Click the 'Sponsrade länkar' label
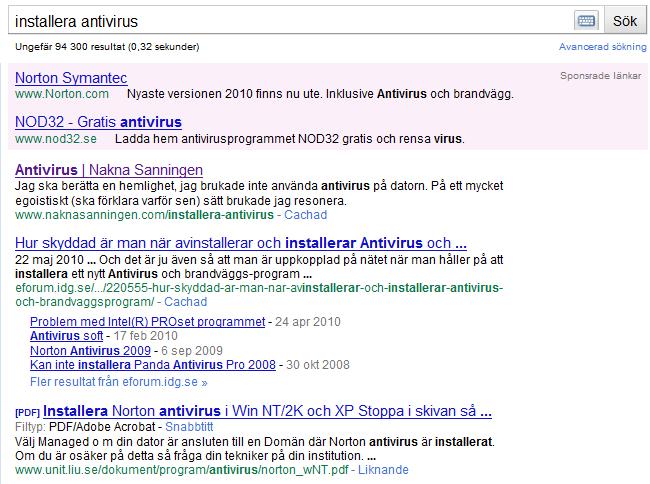Image resolution: width=650 pixels, height=484 pixels. (x=601, y=76)
